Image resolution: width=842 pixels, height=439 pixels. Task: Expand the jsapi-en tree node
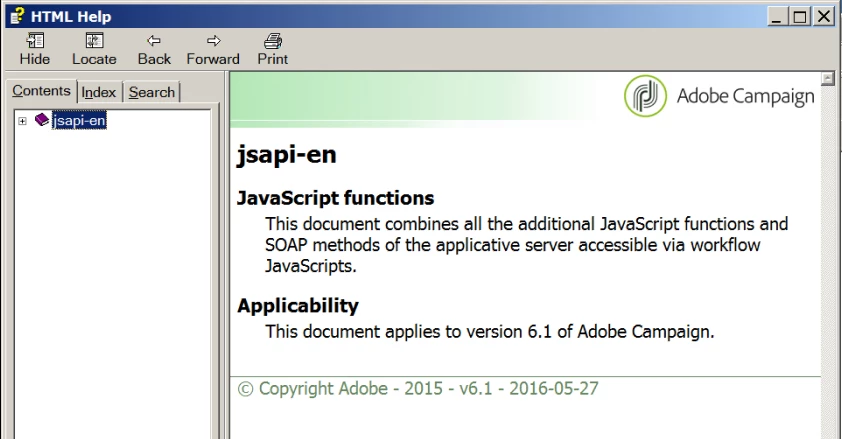22,121
